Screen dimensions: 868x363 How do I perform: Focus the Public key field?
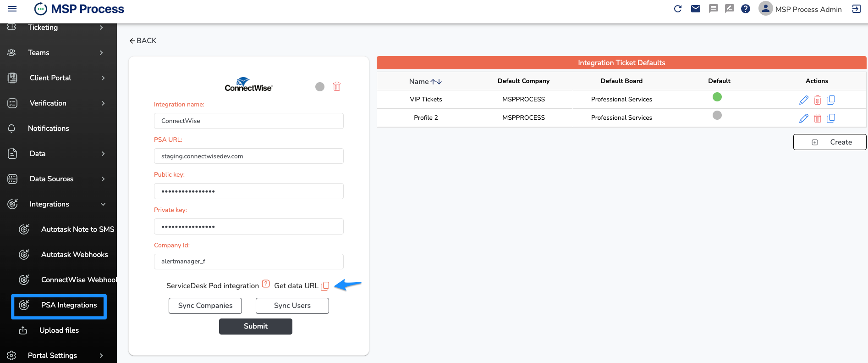(x=249, y=191)
